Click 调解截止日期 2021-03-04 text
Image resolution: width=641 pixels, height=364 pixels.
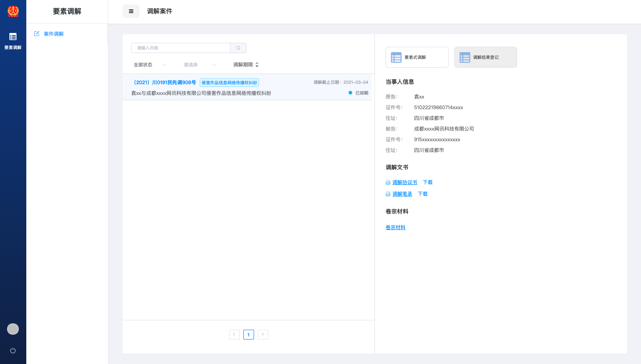point(341,82)
